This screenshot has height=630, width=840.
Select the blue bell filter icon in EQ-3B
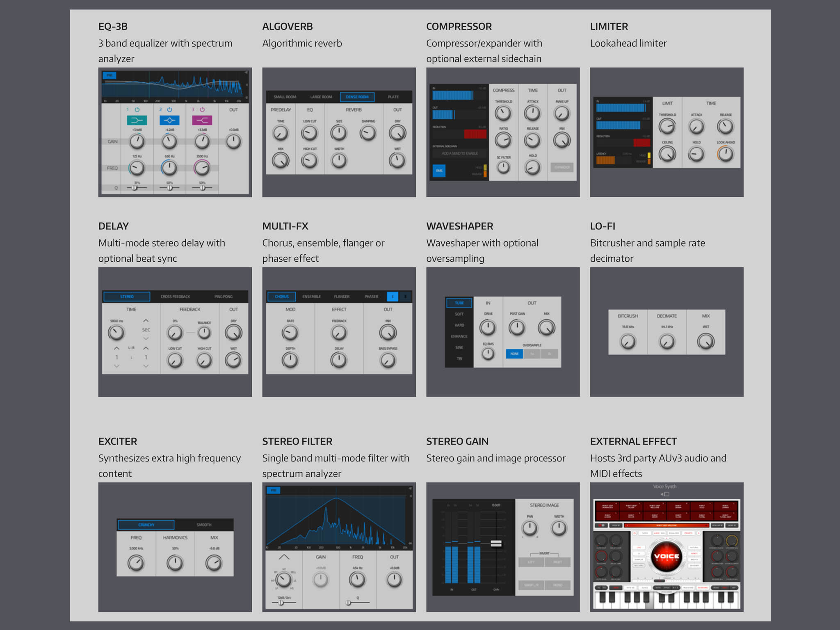[x=169, y=121]
